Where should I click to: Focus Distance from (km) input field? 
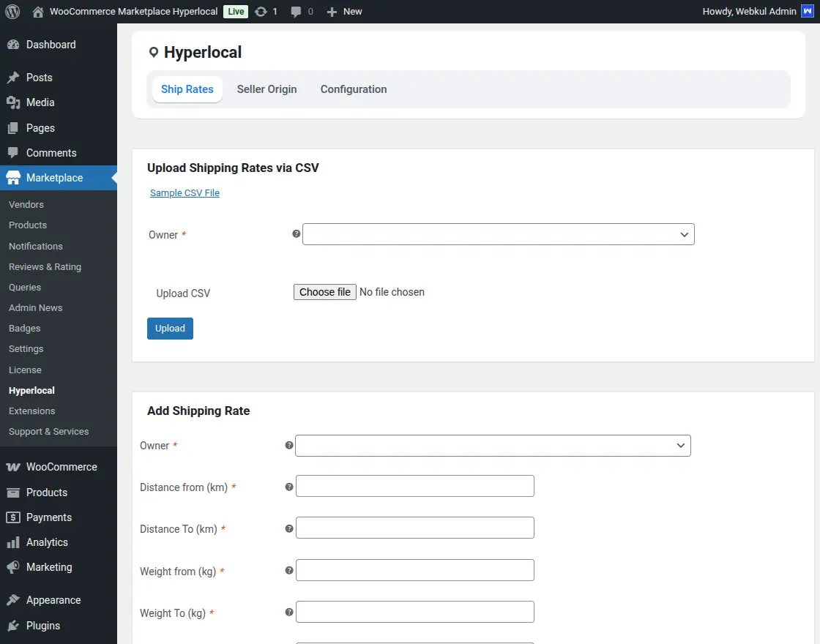[x=414, y=486]
